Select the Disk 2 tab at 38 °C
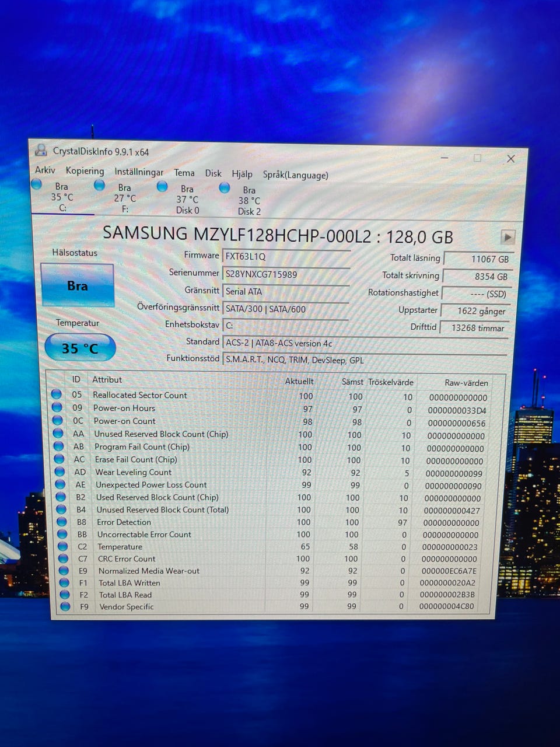 click(249, 200)
